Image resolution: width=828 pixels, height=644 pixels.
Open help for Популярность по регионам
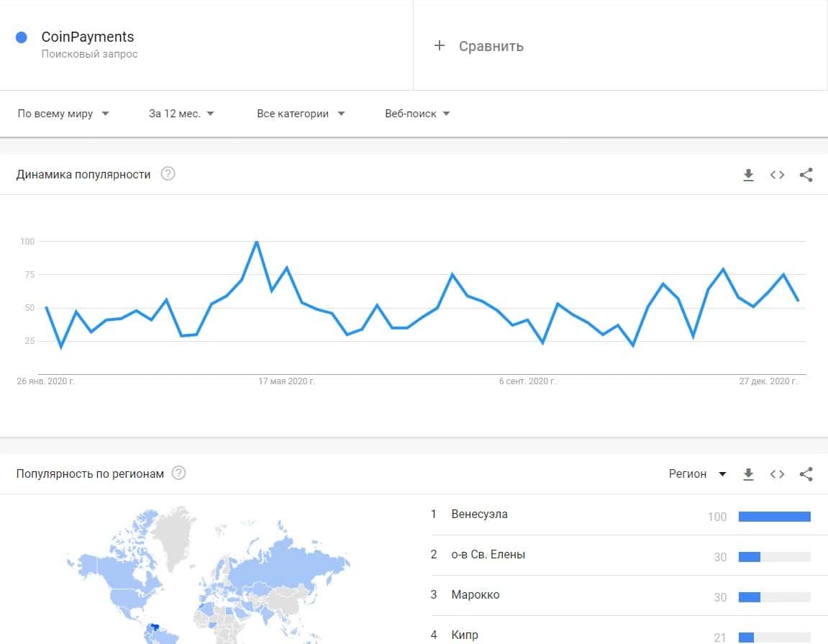pos(179,473)
